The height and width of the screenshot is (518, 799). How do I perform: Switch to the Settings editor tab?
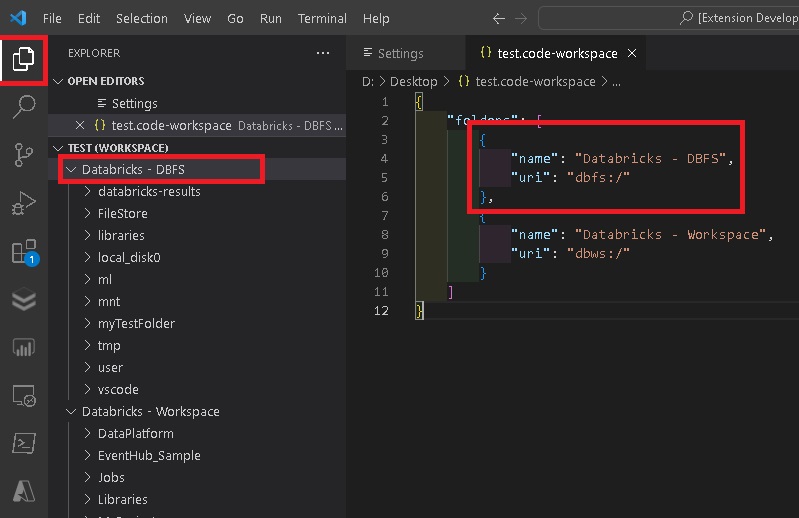406,53
